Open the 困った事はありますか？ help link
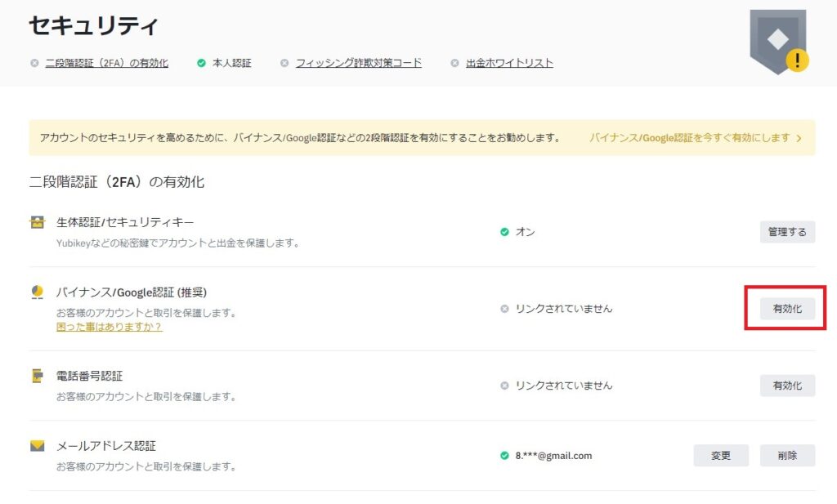This screenshot has height=504, width=837. tap(109, 327)
